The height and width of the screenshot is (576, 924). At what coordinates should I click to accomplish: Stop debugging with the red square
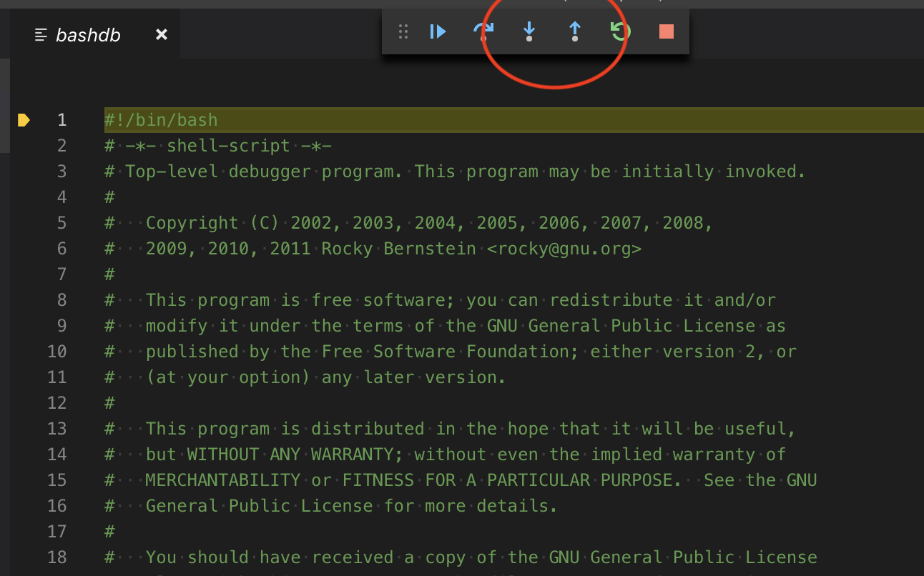(x=667, y=31)
